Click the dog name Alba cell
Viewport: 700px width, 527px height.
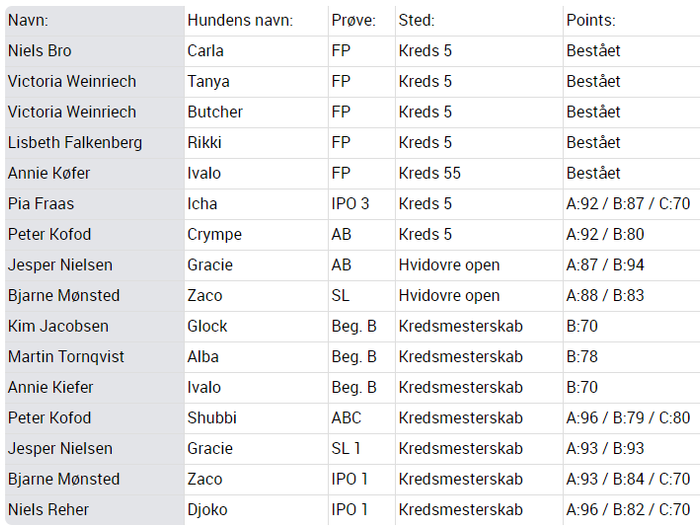click(x=256, y=357)
